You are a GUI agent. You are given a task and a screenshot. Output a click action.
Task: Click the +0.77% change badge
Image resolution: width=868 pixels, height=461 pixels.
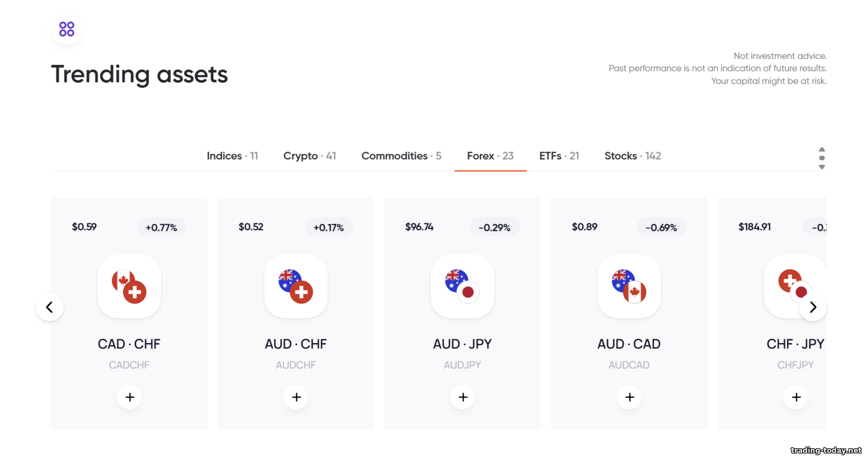tap(161, 227)
